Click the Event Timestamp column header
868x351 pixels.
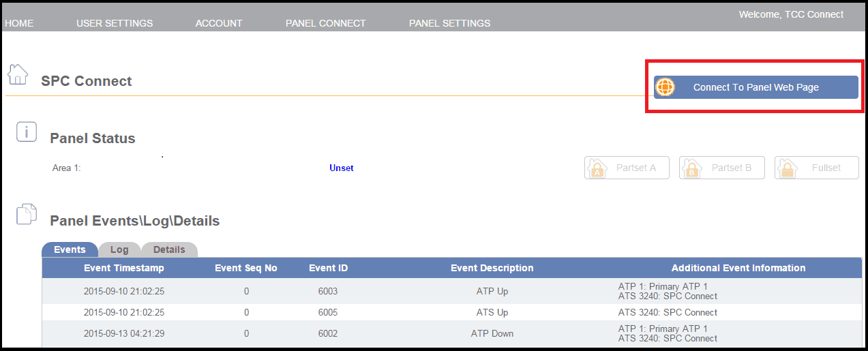coord(124,268)
